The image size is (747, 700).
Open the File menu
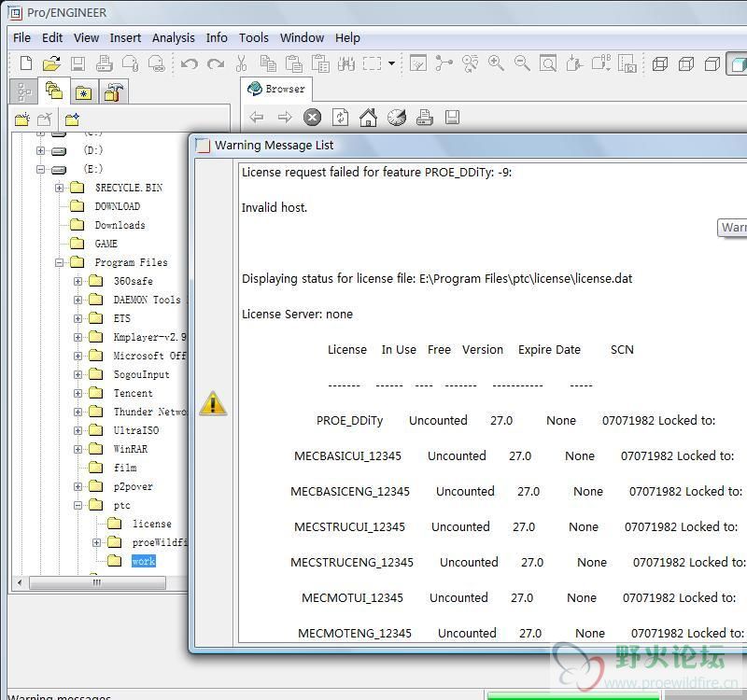tap(21, 37)
